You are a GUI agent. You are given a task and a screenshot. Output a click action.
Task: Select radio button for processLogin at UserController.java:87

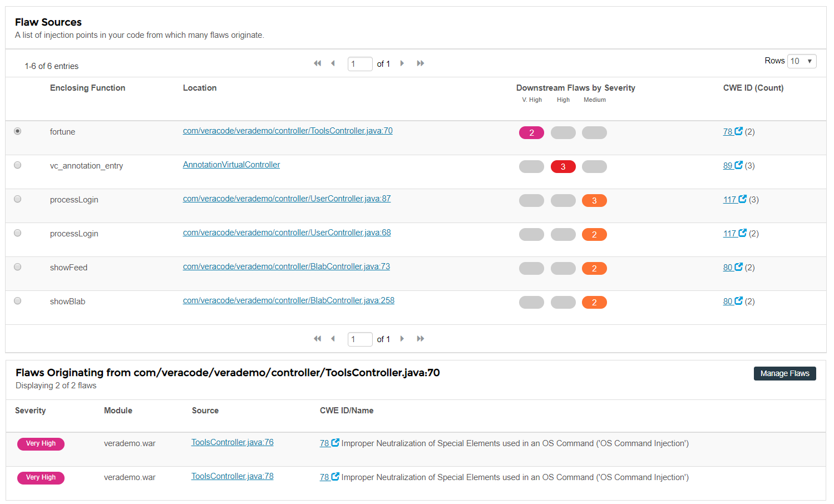click(17, 199)
